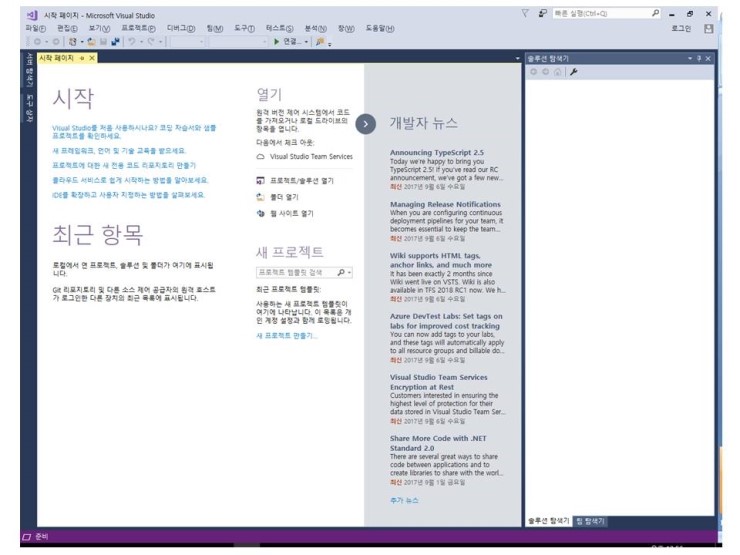Screen dimensions: 740x555
Task: Open the 디버그(D) menu
Action: click(181, 29)
